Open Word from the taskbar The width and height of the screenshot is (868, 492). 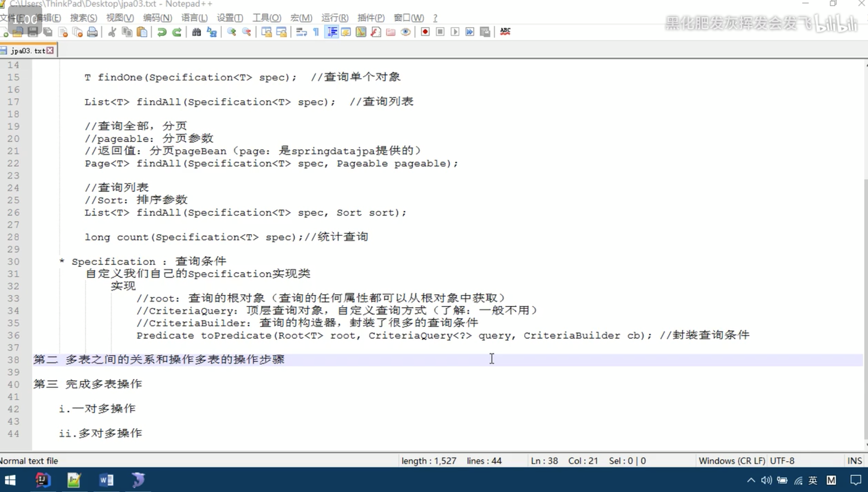[x=106, y=480]
